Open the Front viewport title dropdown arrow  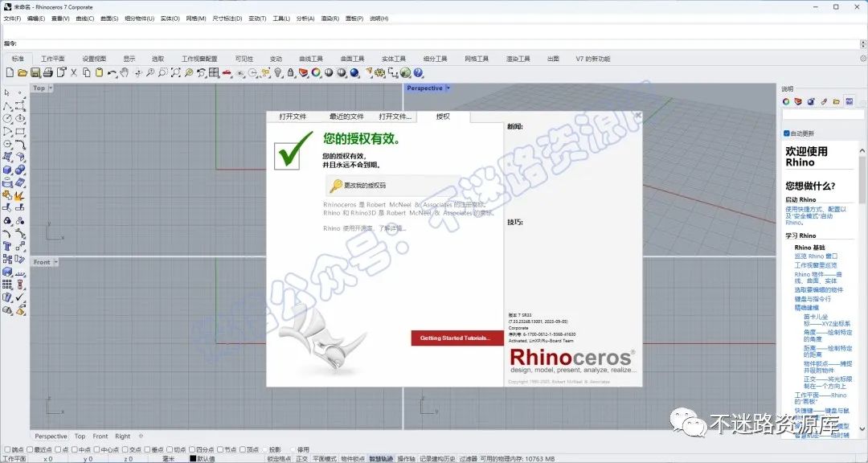55,262
